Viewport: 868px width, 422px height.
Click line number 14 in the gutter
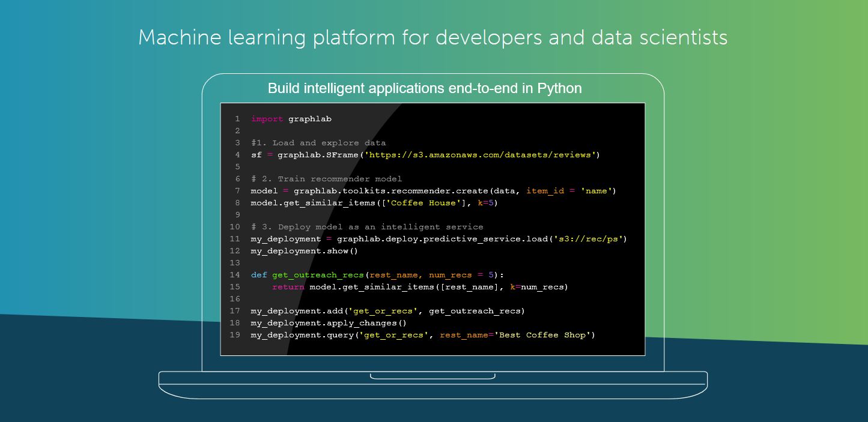234,275
